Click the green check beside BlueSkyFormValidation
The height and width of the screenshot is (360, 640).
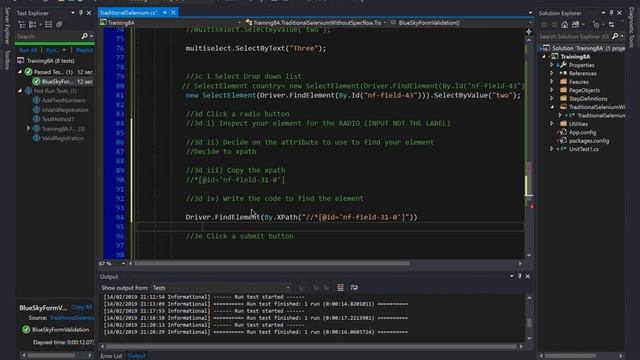[x=26, y=329]
